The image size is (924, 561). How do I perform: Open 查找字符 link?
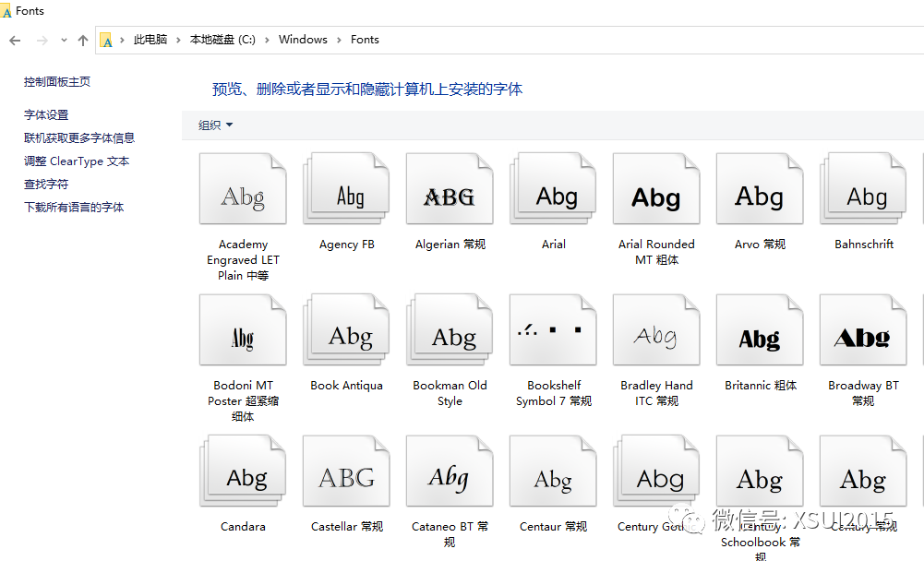point(46,184)
